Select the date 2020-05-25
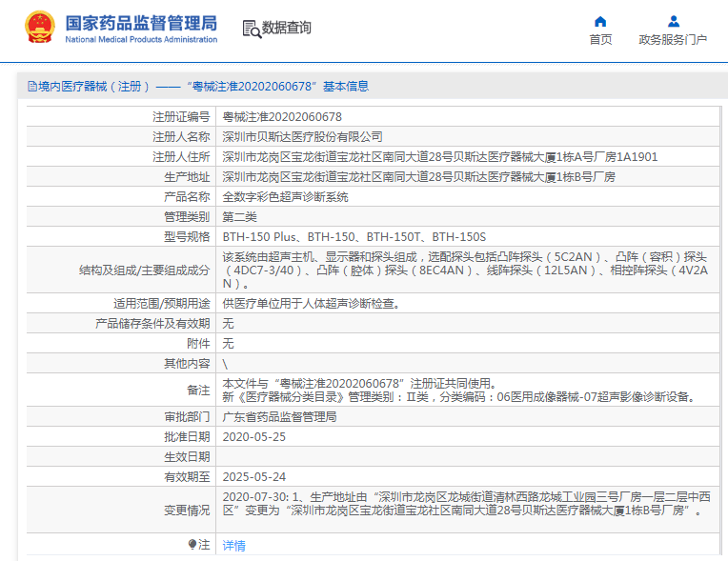This screenshot has width=728, height=561. click(254, 436)
